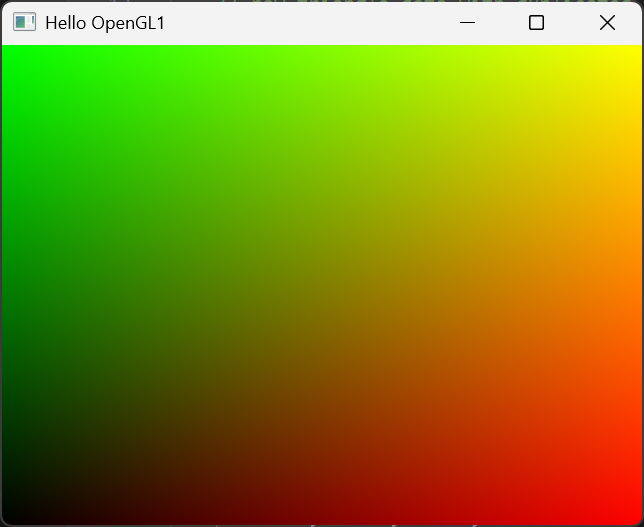Image resolution: width=644 pixels, height=527 pixels.
Task: Select the dark green area at middle left edge
Action: click(8, 285)
